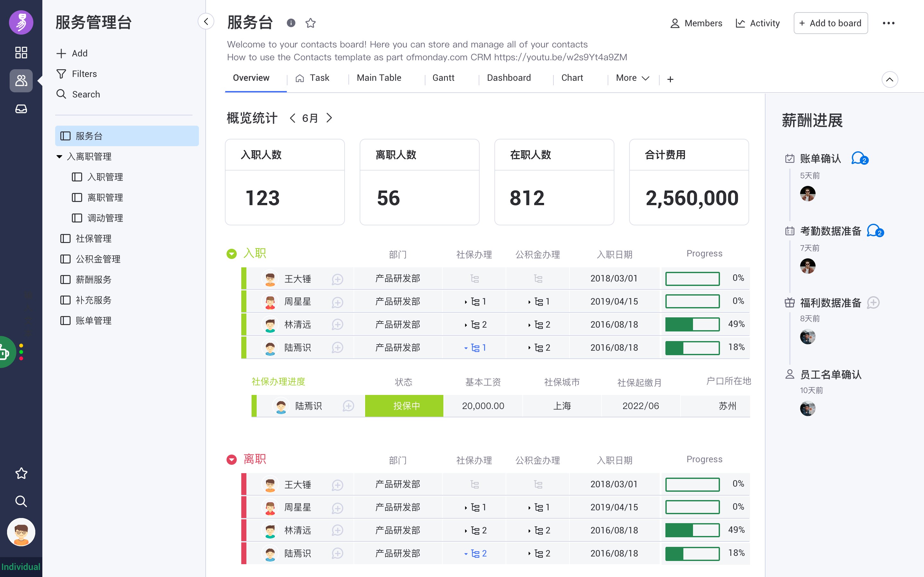The image size is (924, 577).
Task: Click the three-dots more options icon
Action: click(x=888, y=23)
